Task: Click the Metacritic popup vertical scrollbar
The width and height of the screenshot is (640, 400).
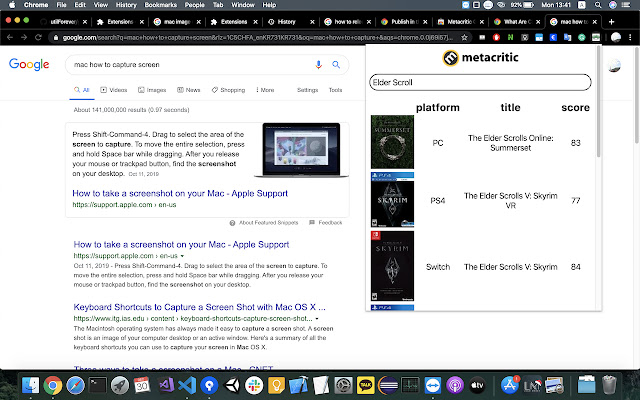Action: click(x=599, y=102)
